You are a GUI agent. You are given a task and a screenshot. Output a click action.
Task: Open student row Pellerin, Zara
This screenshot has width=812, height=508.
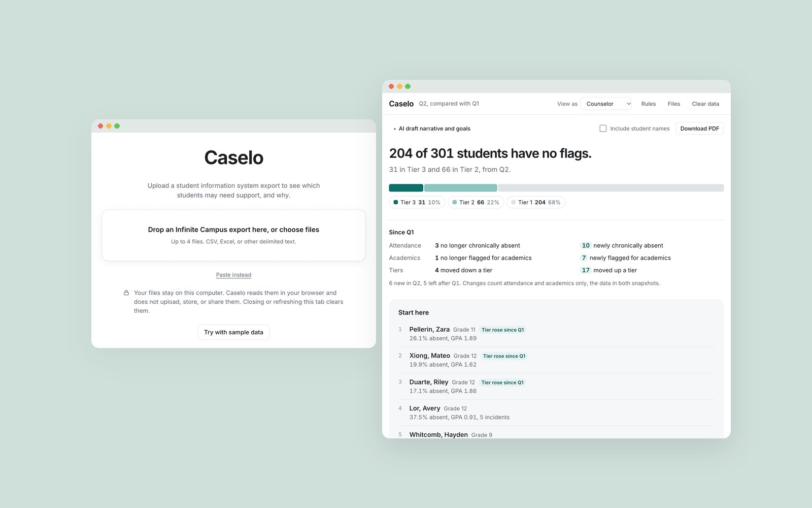[556, 334]
